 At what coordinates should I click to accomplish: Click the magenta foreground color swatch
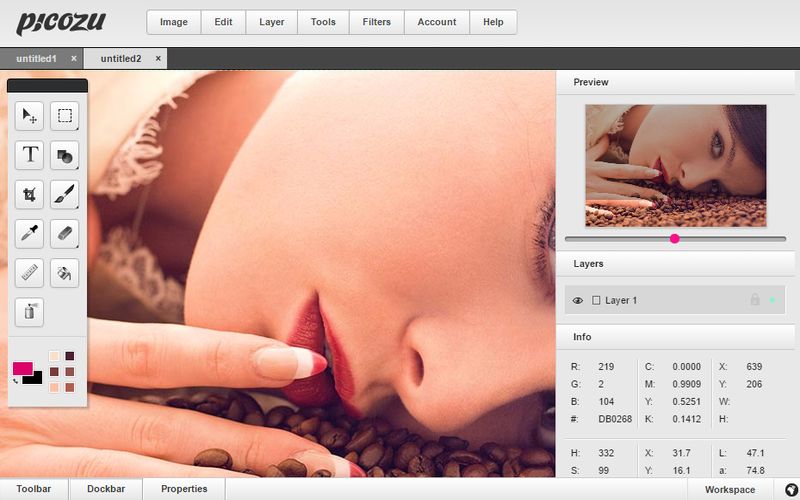click(x=22, y=368)
